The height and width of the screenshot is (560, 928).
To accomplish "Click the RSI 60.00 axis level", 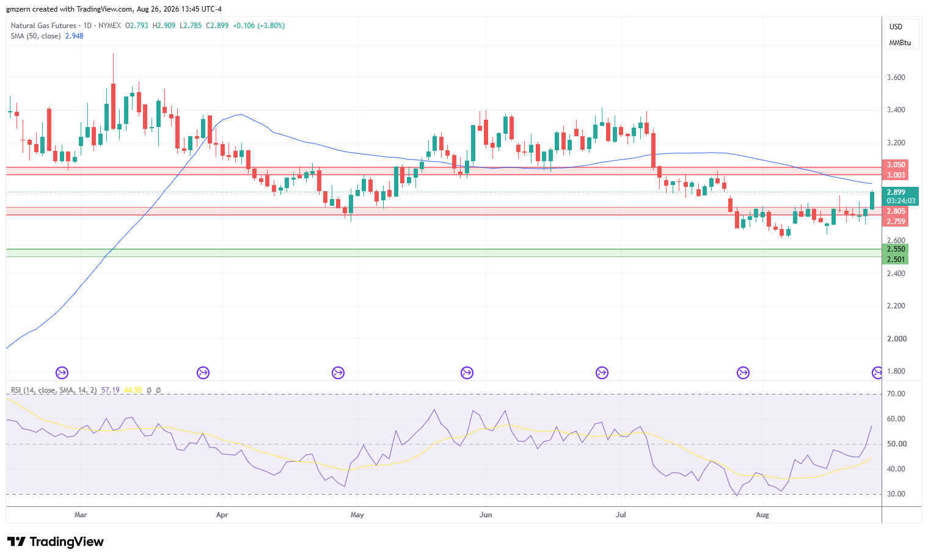I will (x=896, y=419).
